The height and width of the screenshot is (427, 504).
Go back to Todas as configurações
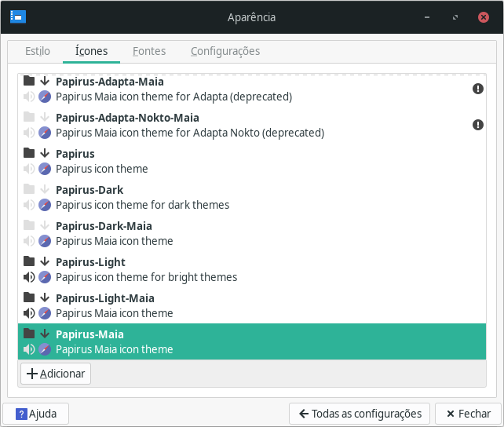(x=360, y=414)
